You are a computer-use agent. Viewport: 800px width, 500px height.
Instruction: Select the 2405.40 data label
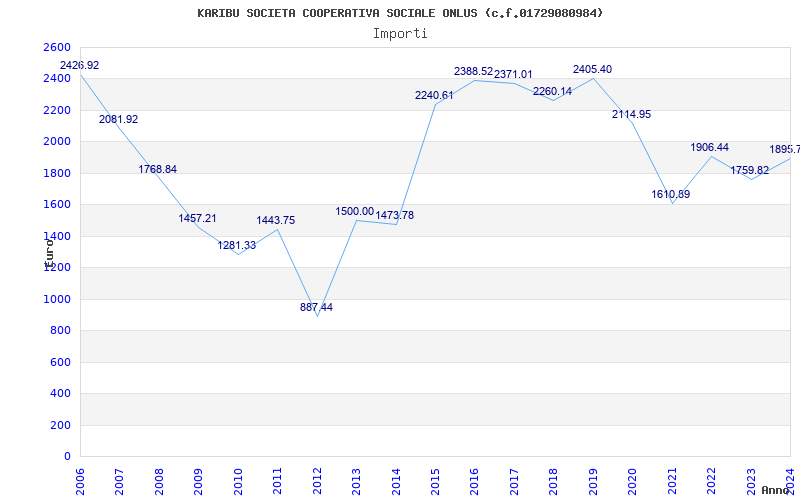592,69
